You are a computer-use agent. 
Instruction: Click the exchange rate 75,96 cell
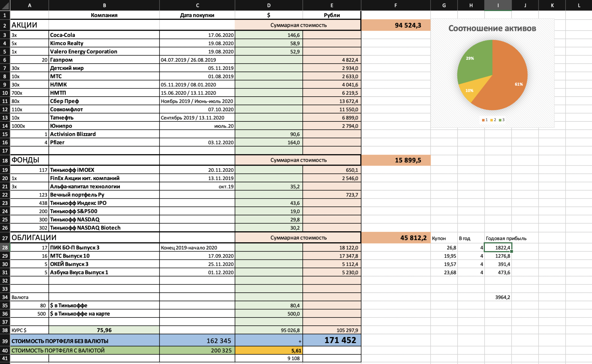pos(104,330)
